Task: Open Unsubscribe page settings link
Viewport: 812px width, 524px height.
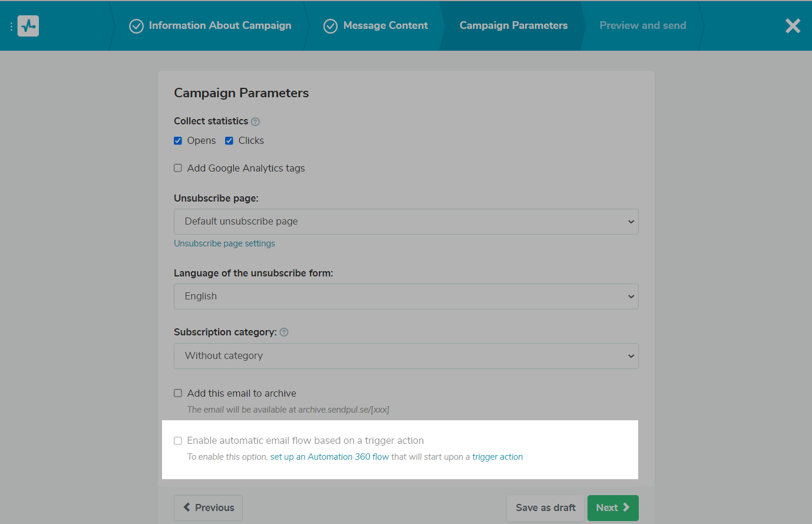Action: (225, 243)
